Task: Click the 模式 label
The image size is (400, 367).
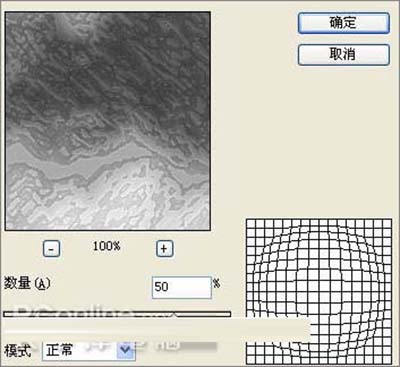Action: [18, 351]
